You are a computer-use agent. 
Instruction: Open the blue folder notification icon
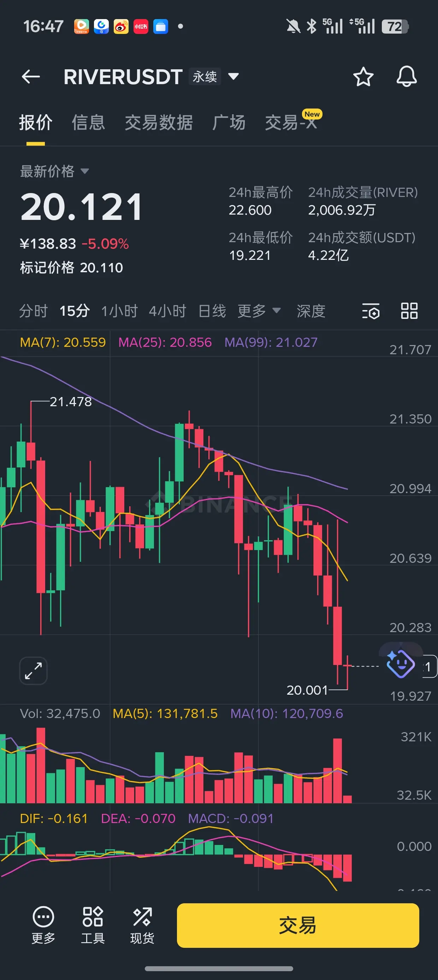(160, 27)
